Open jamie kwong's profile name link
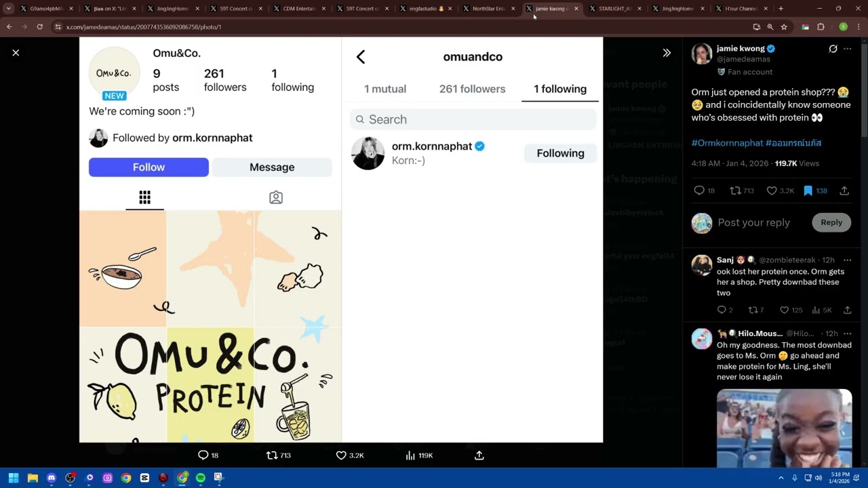Viewport: 868px width, 488px height. pos(741,49)
